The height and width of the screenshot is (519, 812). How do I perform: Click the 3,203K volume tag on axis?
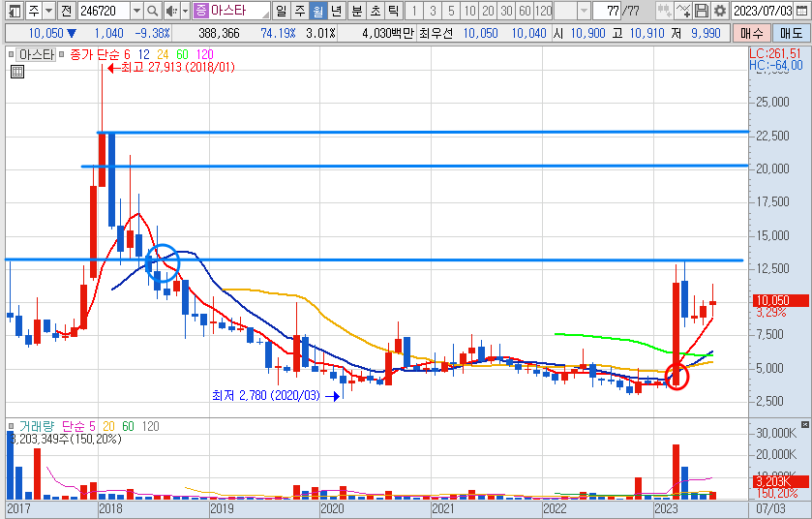pos(779,482)
